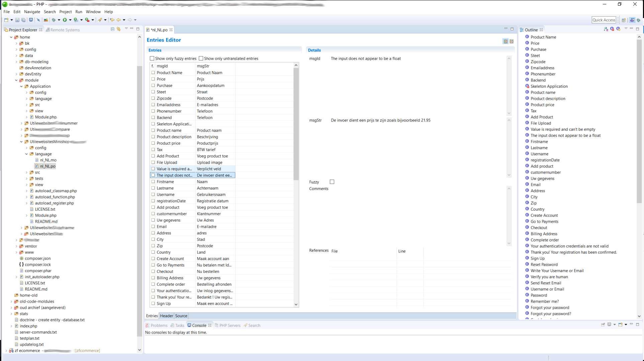This screenshot has height=361, width=644.
Task: Expand the vendor folder
Action: (x=16, y=246)
